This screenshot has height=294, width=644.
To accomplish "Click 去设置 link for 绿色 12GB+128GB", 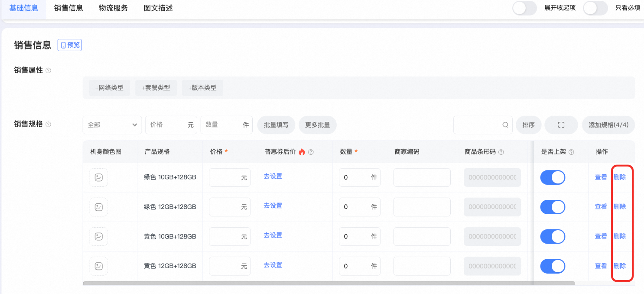I will [x=273, y=206].
